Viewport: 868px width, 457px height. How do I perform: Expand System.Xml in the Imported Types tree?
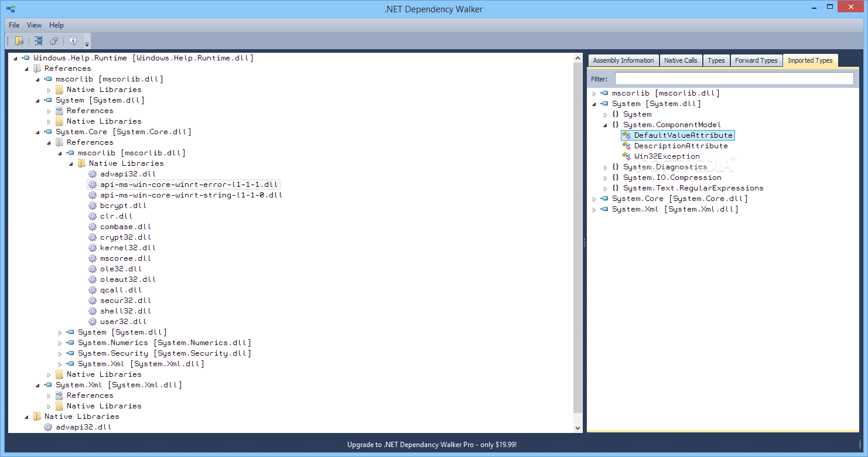pyautogui.click(x=594, y=210)
